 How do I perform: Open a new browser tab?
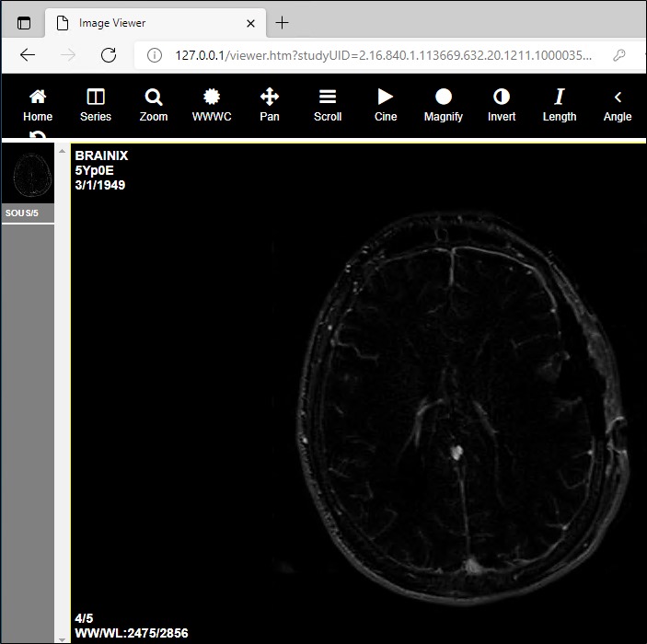point(283,23)
